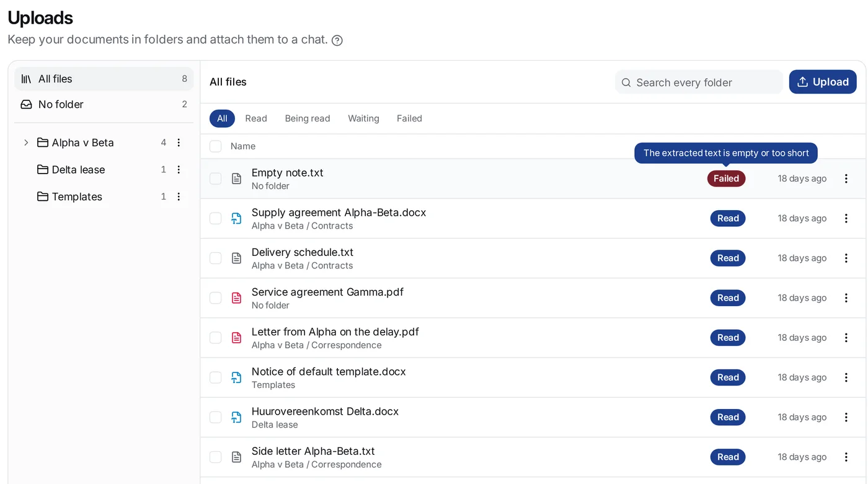The image size is (868, 484).
Task: Switch to the Being read filter
Action: [x=308, y=118]
